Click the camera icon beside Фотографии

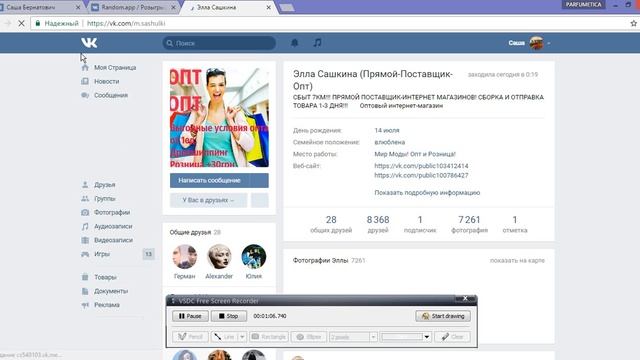coord(85,213)
